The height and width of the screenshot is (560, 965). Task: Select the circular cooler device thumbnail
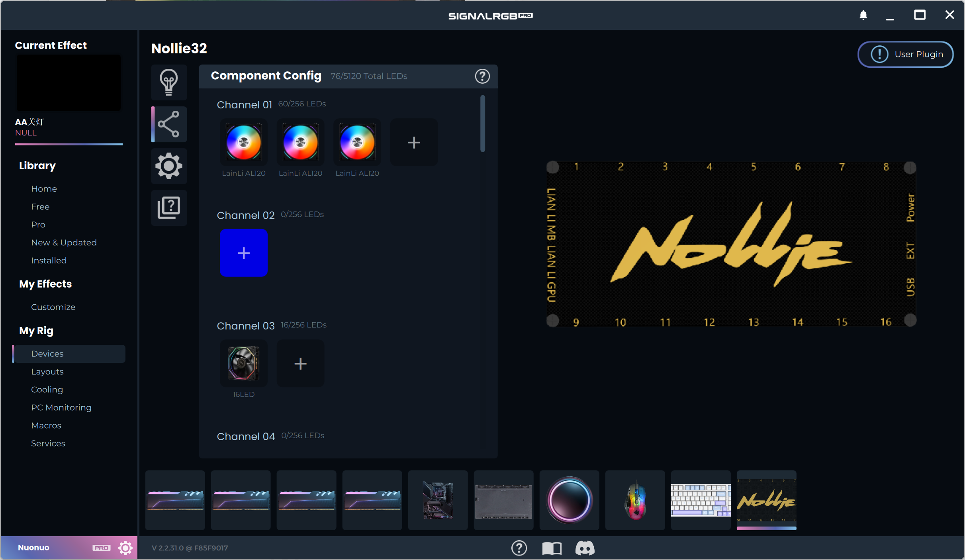click(x=570, y=500)
